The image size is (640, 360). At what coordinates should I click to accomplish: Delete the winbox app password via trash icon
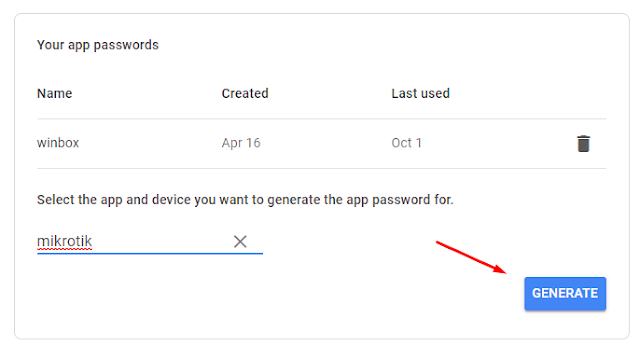(583, 143)
